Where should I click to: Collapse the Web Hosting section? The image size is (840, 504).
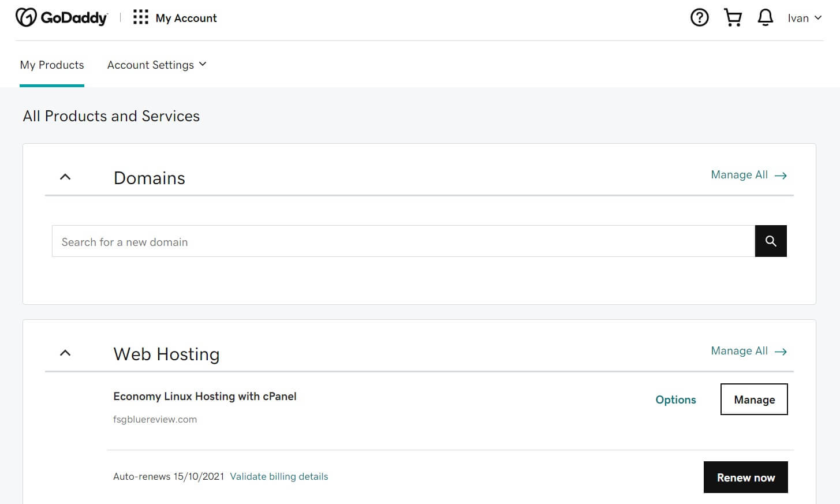tap(65, 353)
